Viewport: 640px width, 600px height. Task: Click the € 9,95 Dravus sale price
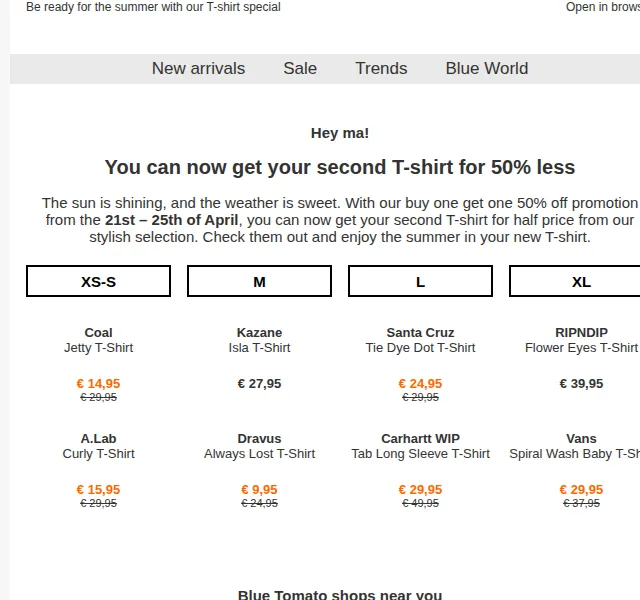tap(260, 490)
